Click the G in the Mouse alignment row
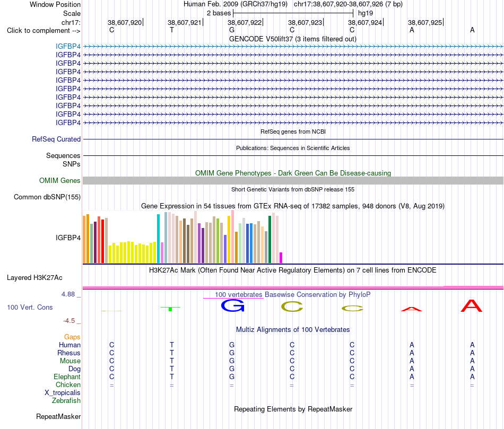This screenshot has height=429, width=504. (232, 361)
